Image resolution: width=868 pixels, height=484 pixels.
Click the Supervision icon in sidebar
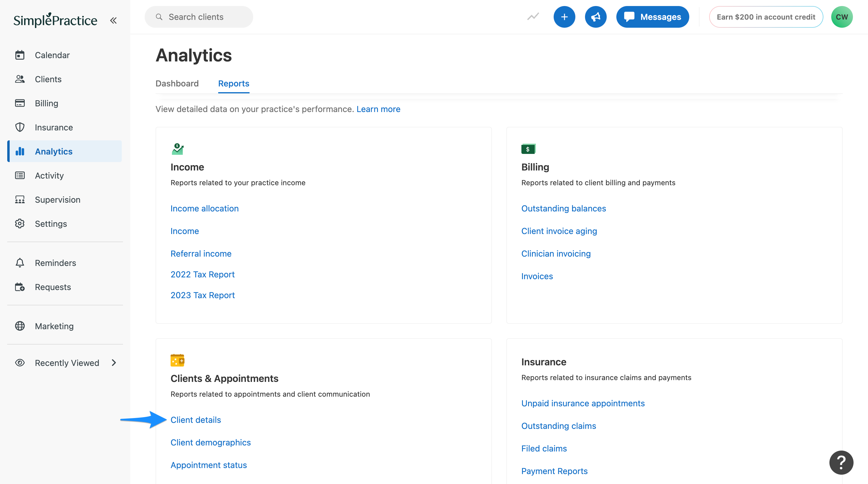pyautogui.click(x=20, y=200)
